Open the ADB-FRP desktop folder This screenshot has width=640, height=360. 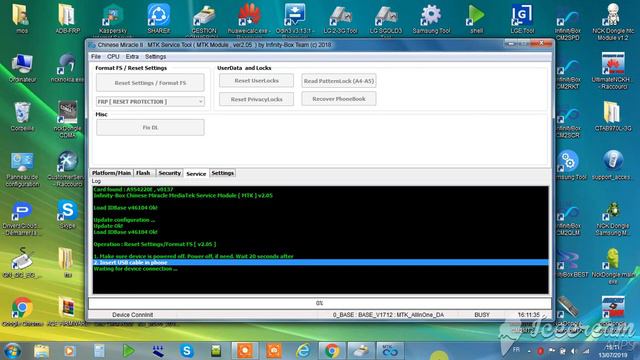click(x=67, y=18)
